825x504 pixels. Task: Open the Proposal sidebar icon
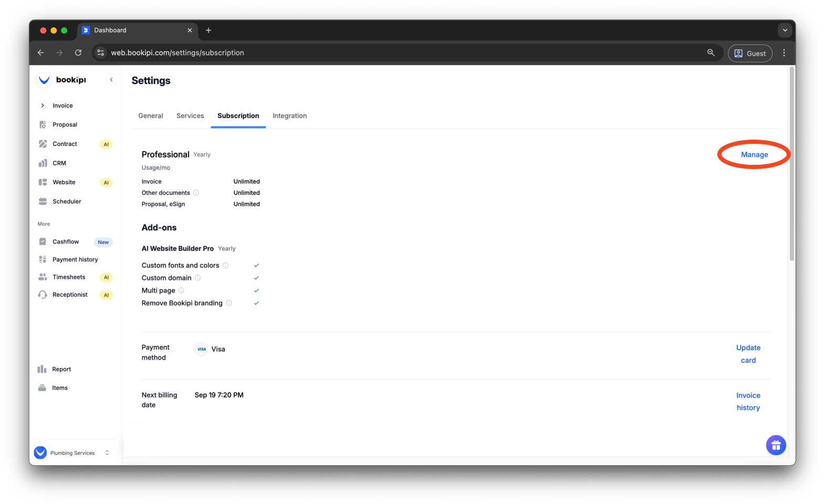point(43,124)
